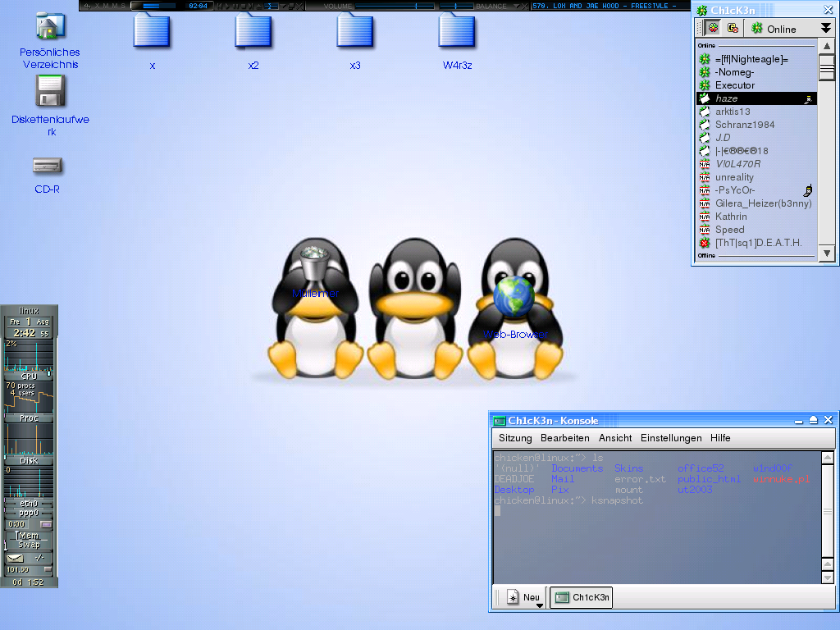This screenshot has height=630, width=840.
Task: Click the mail envelope icon in gkrellm
Action: coord(16,558)
